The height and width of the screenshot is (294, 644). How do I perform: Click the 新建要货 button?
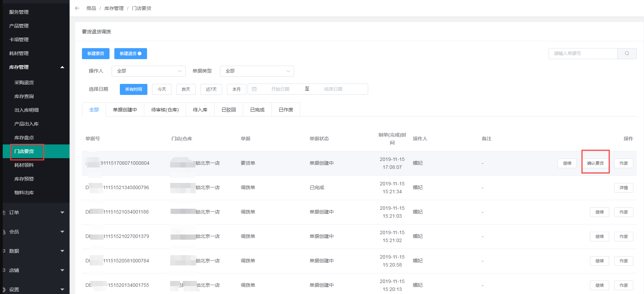pyautogui.click(x=96, y=54)
